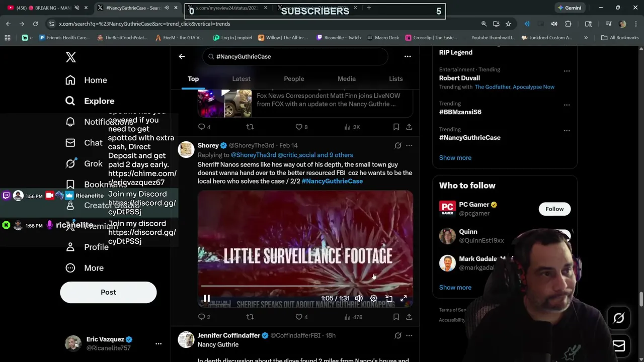This screenshot has width=644, height=362.
Task: Open Profile in X sidebar
Action: click(87, 247)
